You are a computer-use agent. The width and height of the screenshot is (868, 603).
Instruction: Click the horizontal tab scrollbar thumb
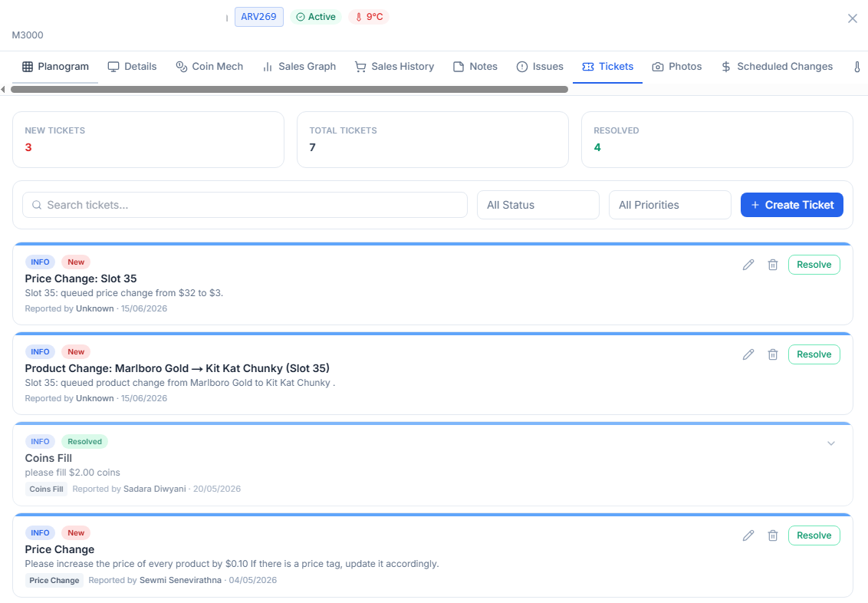[289, 89]
